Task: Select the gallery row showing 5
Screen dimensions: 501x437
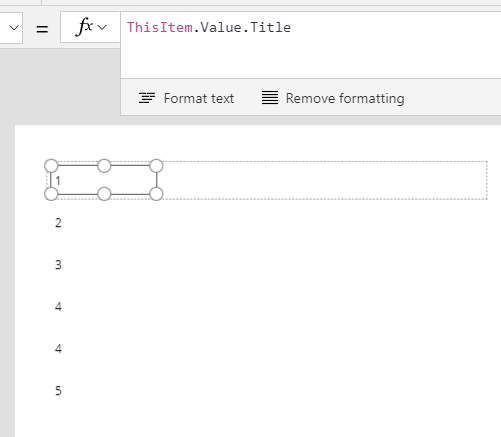Action: click(x=267, y=390)
